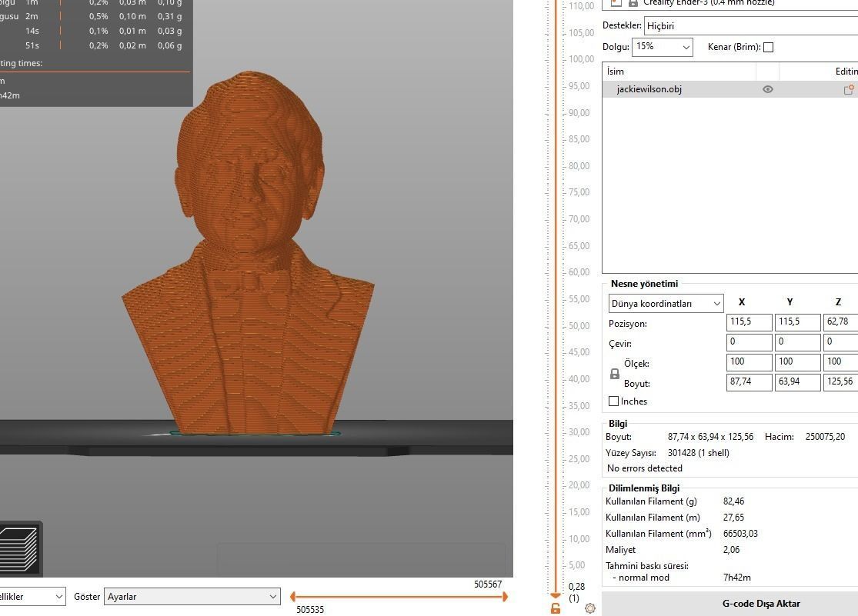Select the jackiewilson.obj row in object list
This screenshot has height=616, width=858.
point(730,89)
